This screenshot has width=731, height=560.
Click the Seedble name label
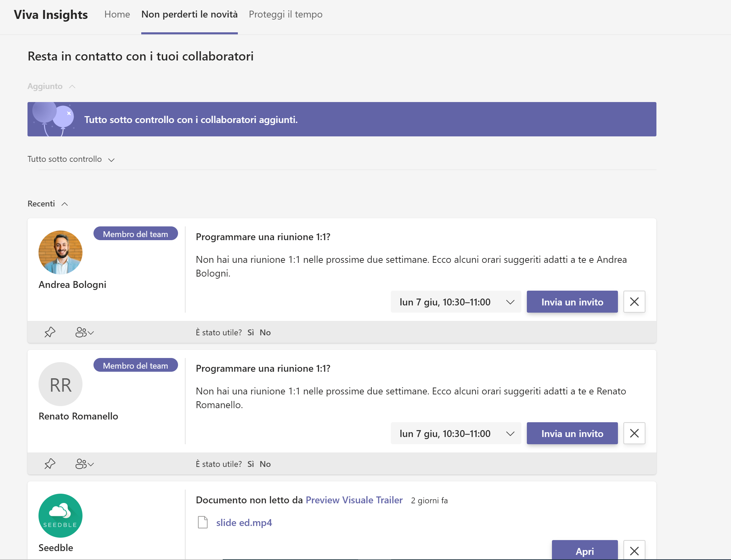point(56,548)
